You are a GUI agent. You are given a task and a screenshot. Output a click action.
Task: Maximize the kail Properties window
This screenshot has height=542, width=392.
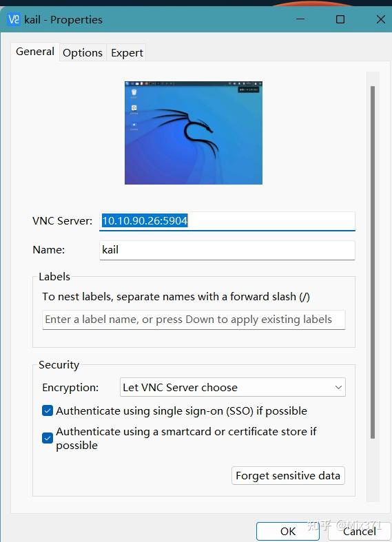click(340, 19)
